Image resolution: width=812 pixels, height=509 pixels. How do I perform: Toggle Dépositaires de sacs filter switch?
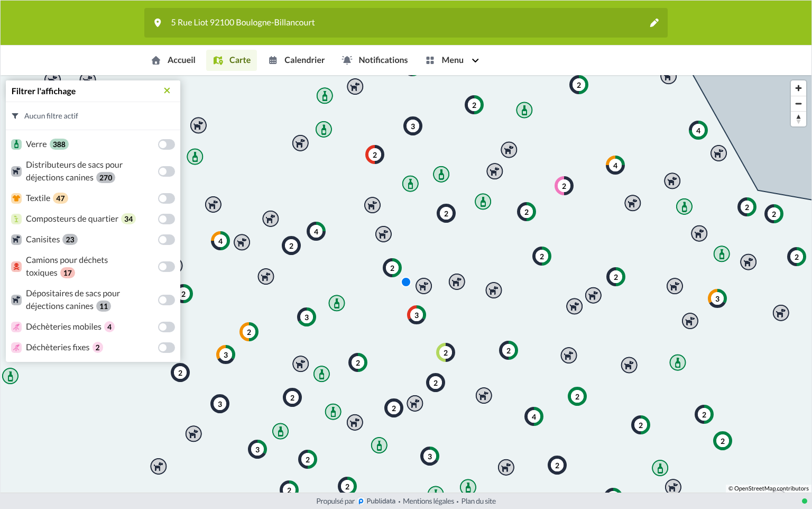(167, 300)
